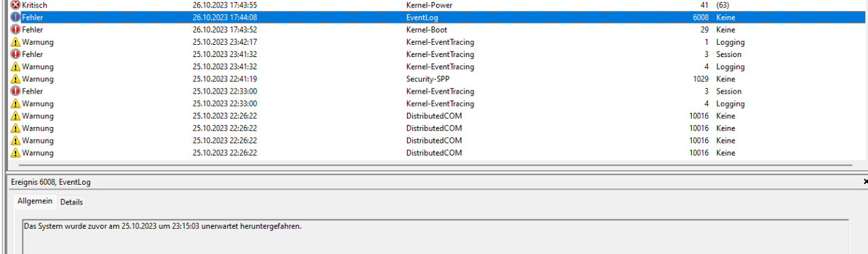The width and height of the screenshot is (868, 254).
Task: Click the warning icon of the 23:41:32 Warnung row
Action: coord(16,67)
